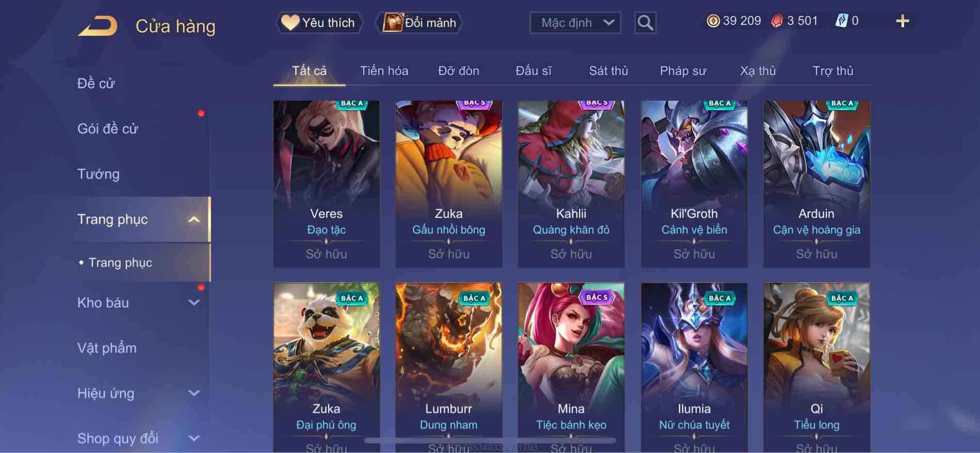This screenshot has height=453, width=980.
Task: Expand the Shop quy đổi section
Action: pyautogui.click(x=194, y=439)
